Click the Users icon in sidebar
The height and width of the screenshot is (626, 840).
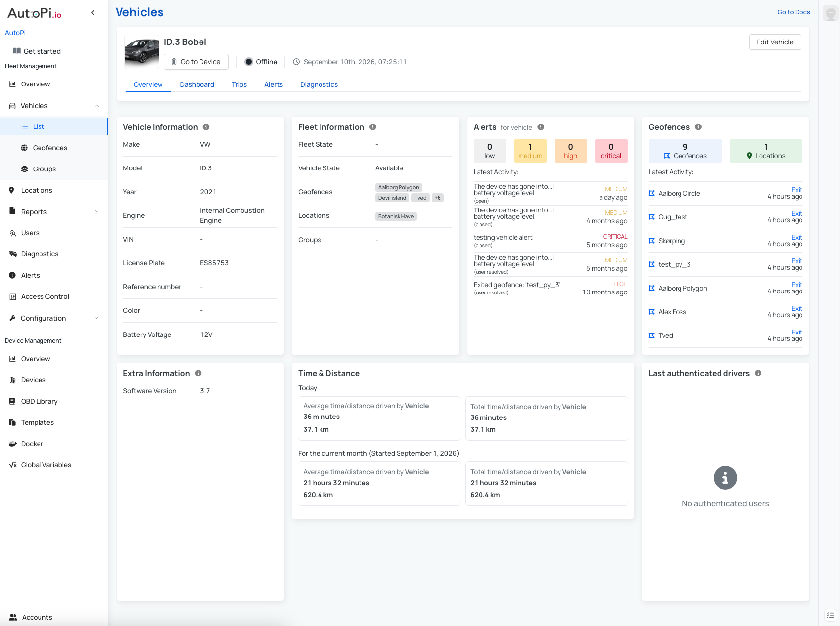(x=12, y=233)
